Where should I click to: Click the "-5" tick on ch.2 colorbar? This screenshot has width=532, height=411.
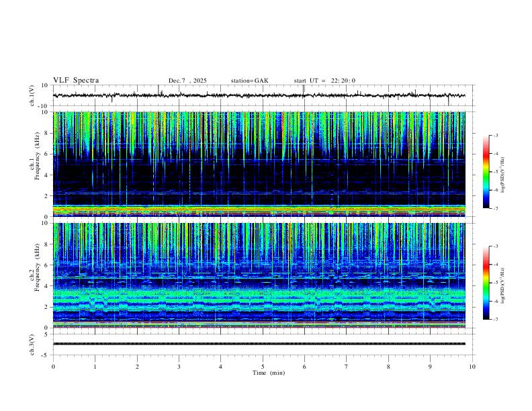coord(495,283)
